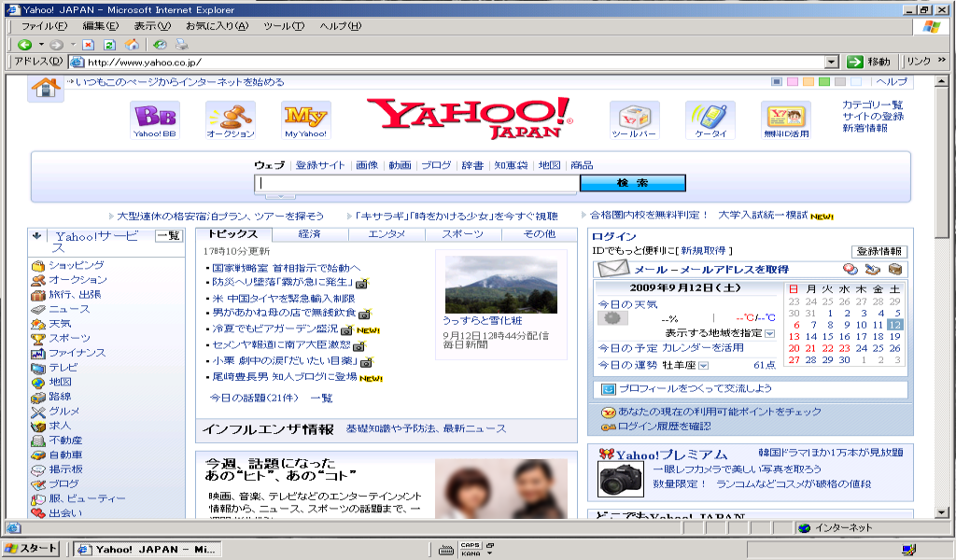The image size is (956, 560).
Task: Open 自動車 service link
Action: click(66, 455)
